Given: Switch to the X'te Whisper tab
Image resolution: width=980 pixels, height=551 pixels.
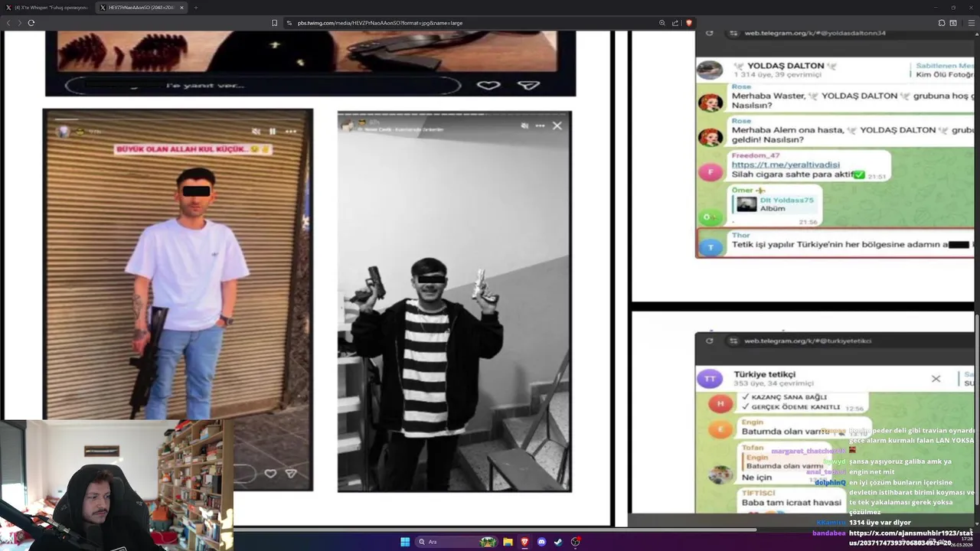Looking at the screenshot, I should [47, 8].
